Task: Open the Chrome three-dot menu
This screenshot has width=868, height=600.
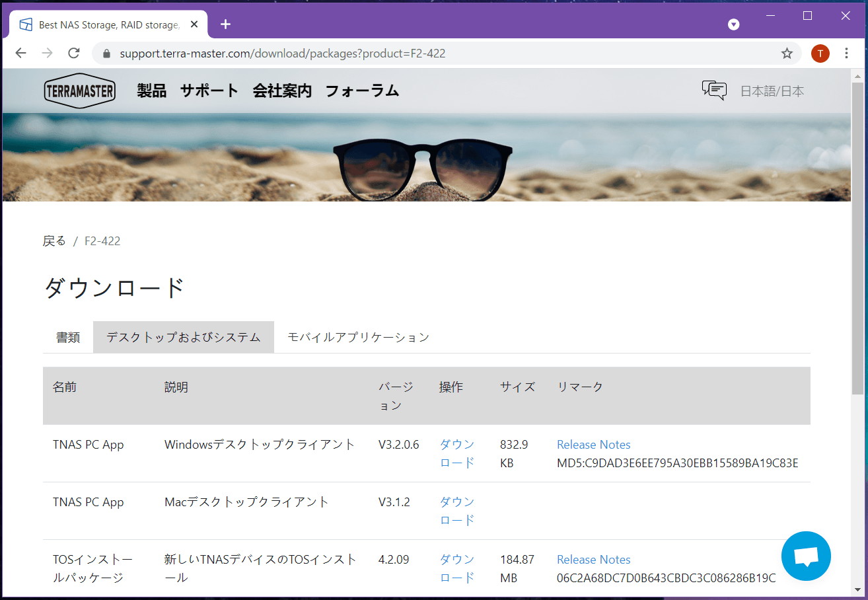Action: point(846,54)
